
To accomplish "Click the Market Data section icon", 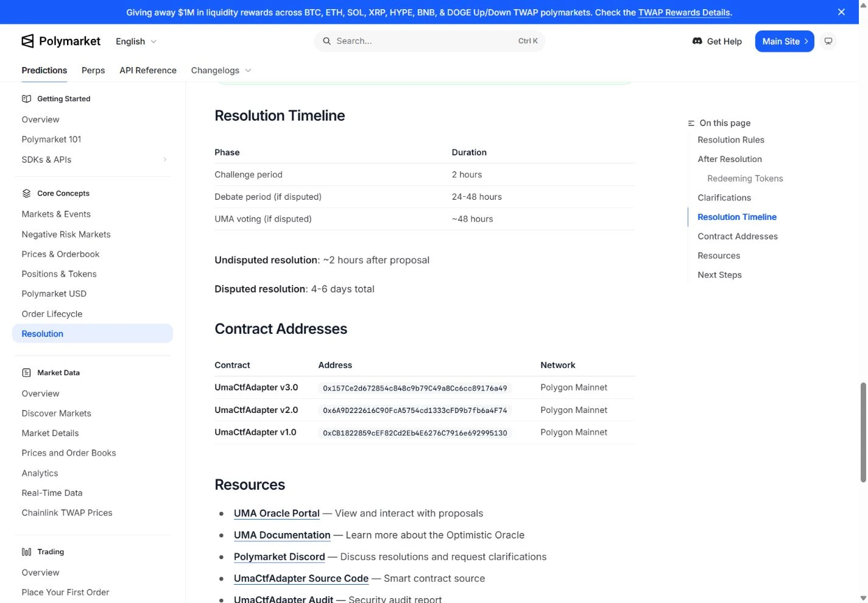I will [26, 373].
